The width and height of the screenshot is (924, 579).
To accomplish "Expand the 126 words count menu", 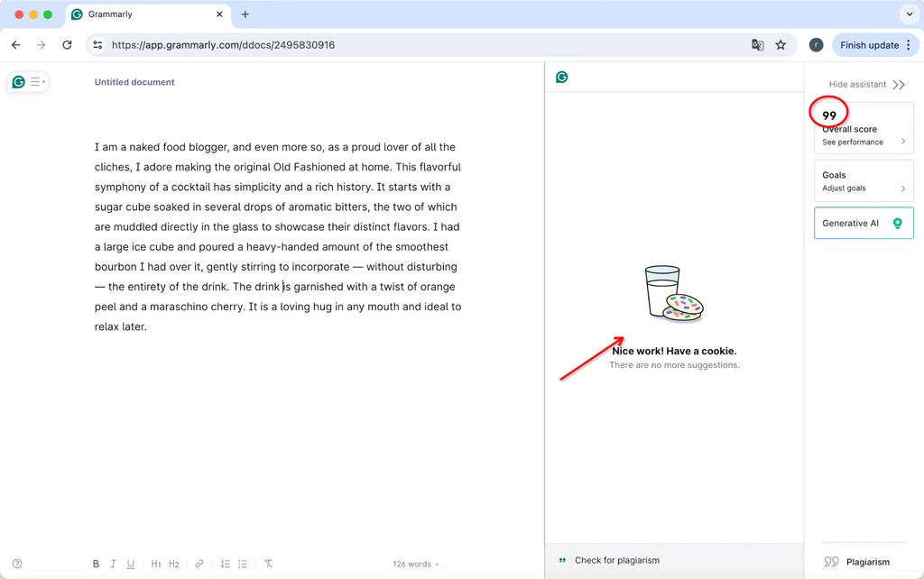I will point(416,564).
